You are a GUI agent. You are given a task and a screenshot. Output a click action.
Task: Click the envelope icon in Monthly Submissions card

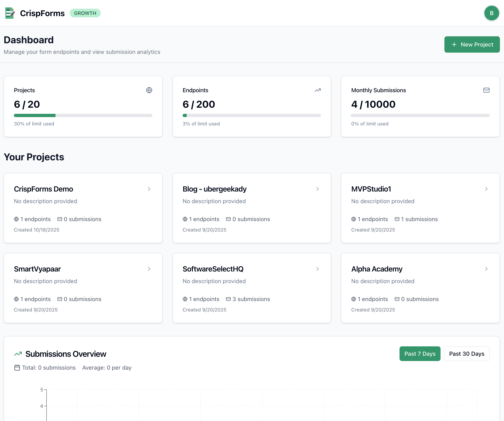(486, 90)
